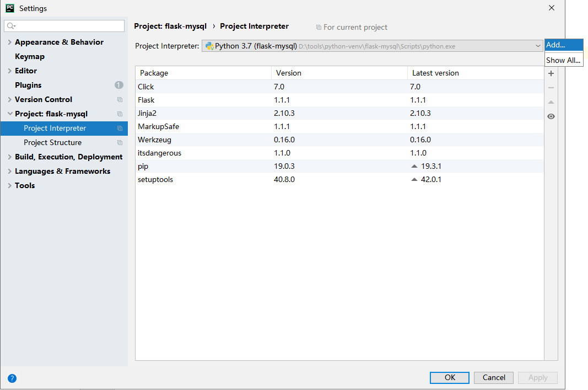Toggle the show early releases eye icon
Viewport: 588px width, 390px height.
pyautogui.click(x=551, y=116)
